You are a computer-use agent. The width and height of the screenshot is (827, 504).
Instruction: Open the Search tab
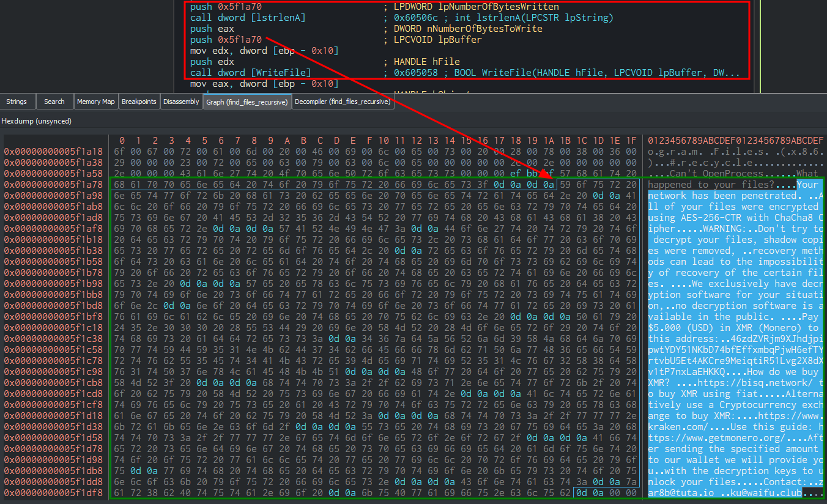coord(54,102)
